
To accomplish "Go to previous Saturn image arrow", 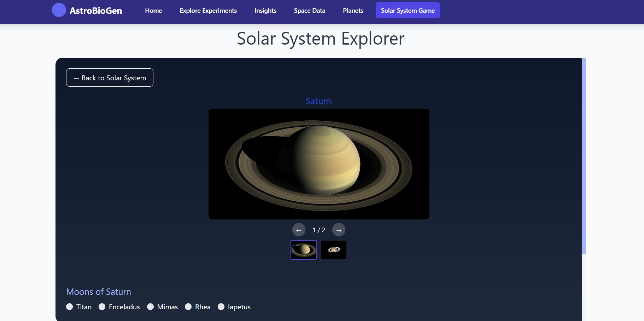I will 299,230.
